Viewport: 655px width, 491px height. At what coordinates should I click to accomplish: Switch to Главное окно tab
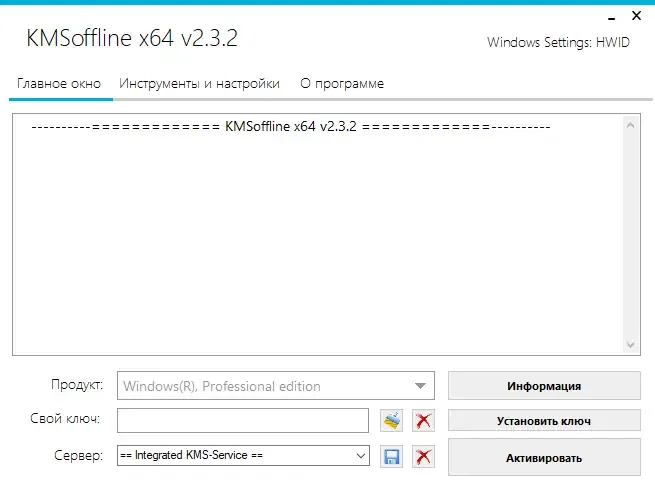[59, 84]
